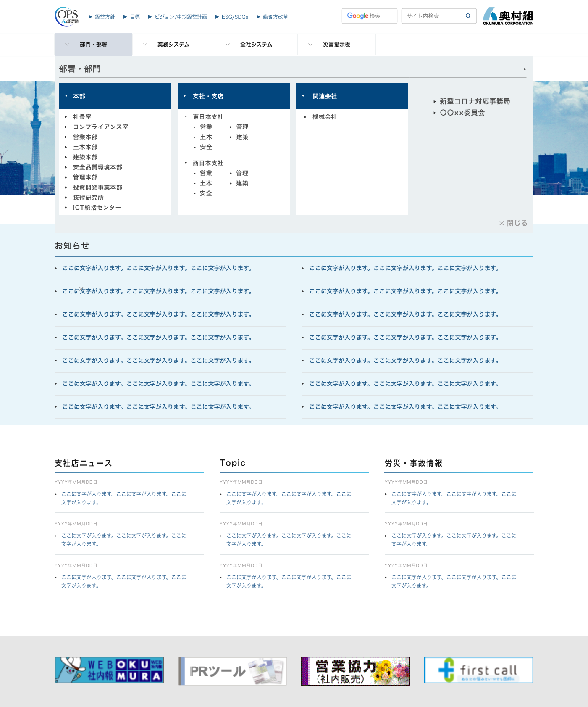Open the first call banner
The height and width of the screenshot is (707, 588).
point(478,670)
